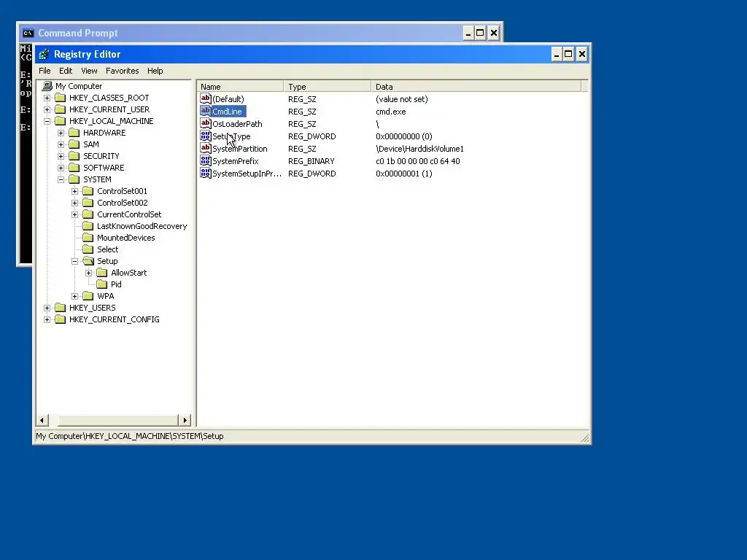747x560 pixels.
Task: Click the cmd.exe data cell
Action: click(391, 112)
